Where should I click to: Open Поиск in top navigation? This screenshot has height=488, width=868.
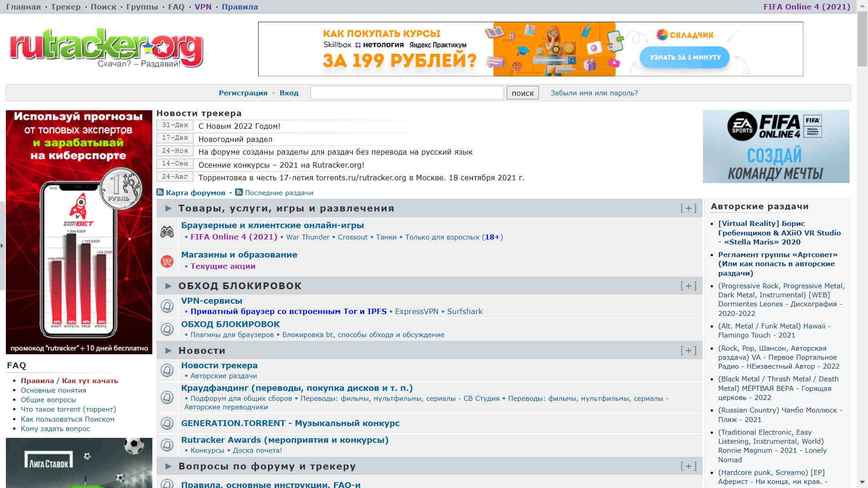point(104,7)
